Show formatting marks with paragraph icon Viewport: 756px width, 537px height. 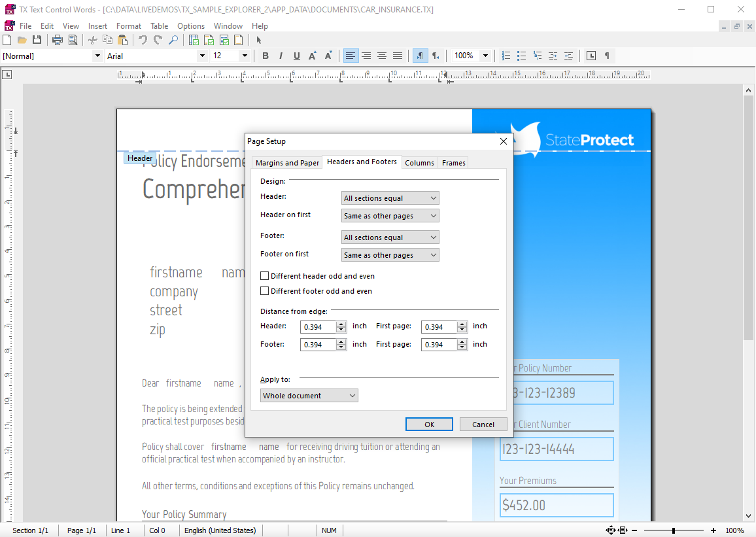[608, 56]
